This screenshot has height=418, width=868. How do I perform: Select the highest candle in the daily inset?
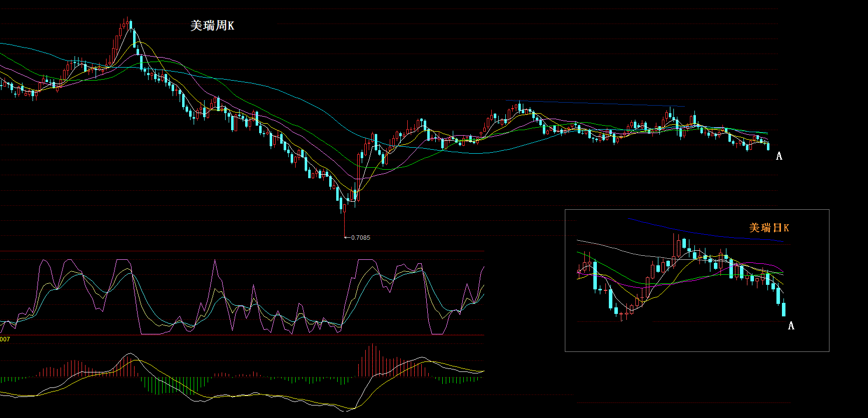tap(674, 245)
